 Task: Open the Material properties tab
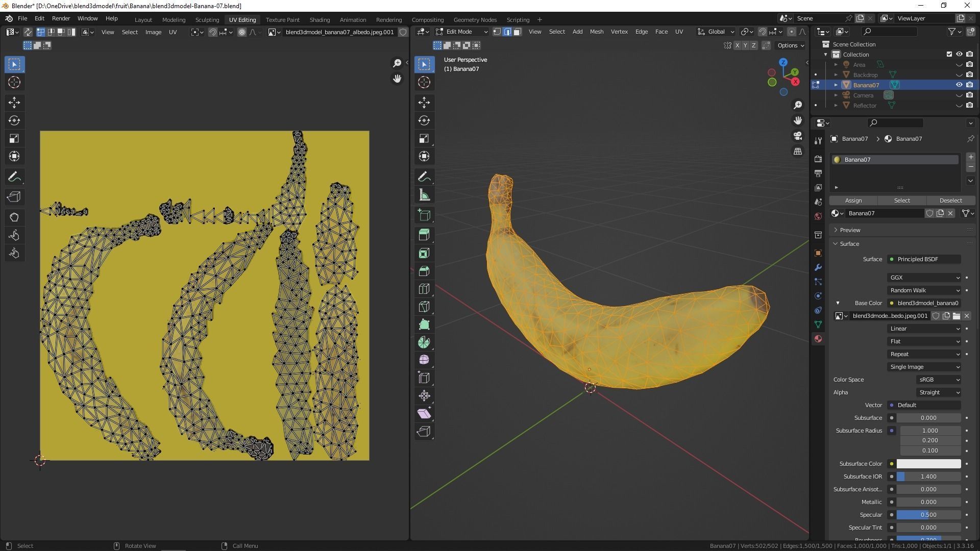[818, 339]
